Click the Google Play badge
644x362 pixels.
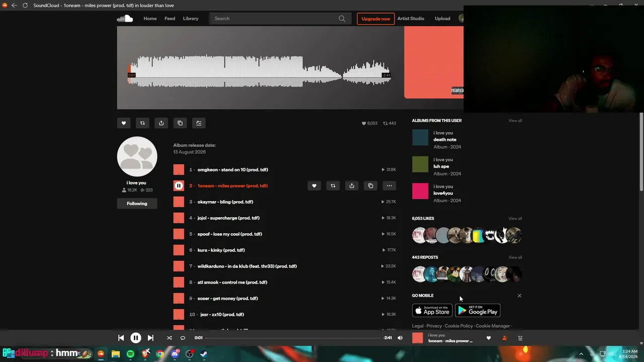[x=477, y=311]
